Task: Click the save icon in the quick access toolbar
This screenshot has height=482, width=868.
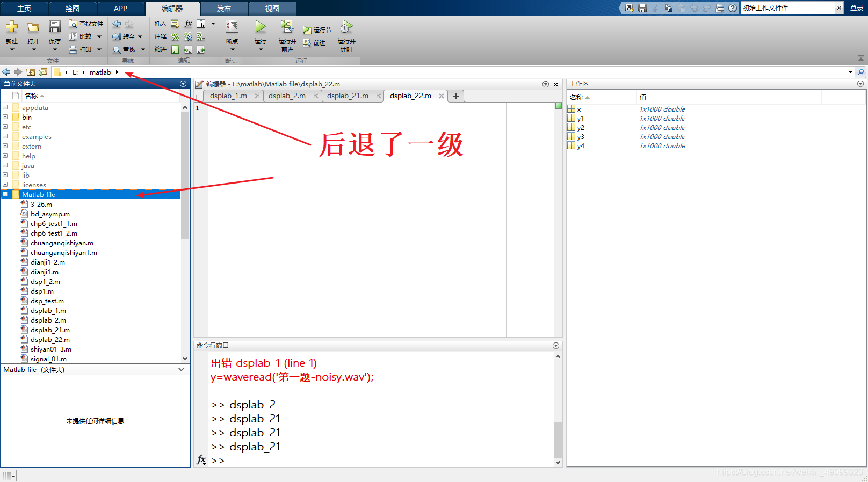Action: [642, 8]
